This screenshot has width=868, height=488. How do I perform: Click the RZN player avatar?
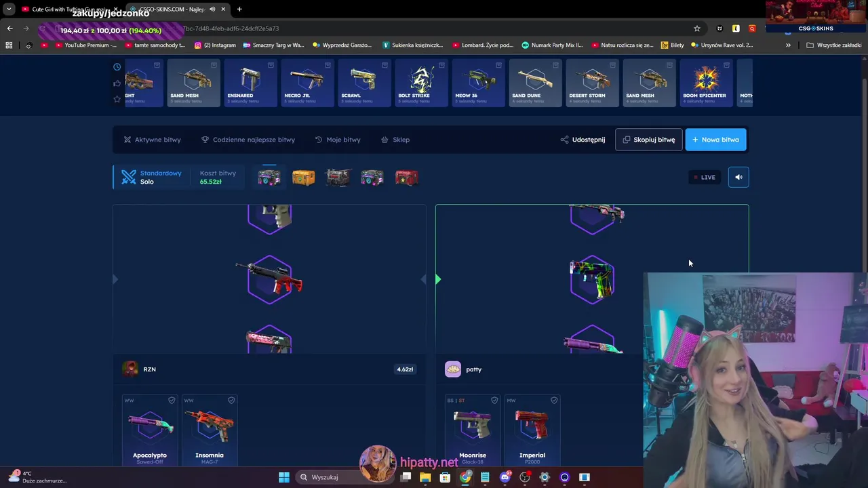point(130,369)
